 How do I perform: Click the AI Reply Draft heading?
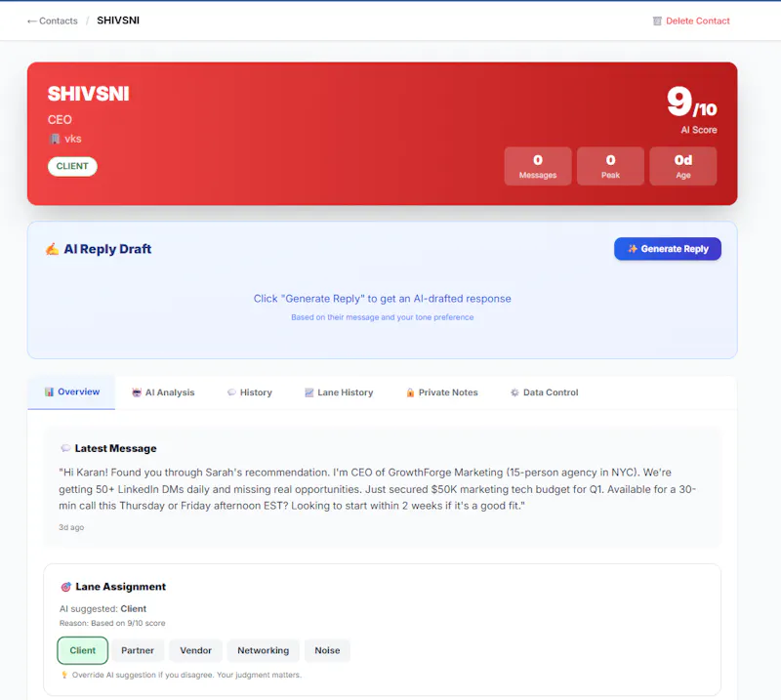[107, 249]
